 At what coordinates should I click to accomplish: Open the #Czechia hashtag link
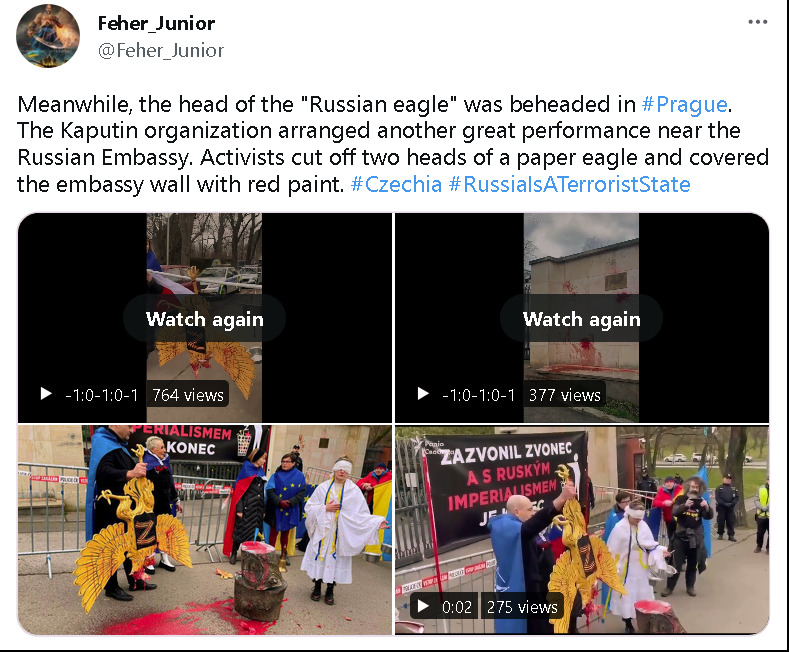point(396,184)
